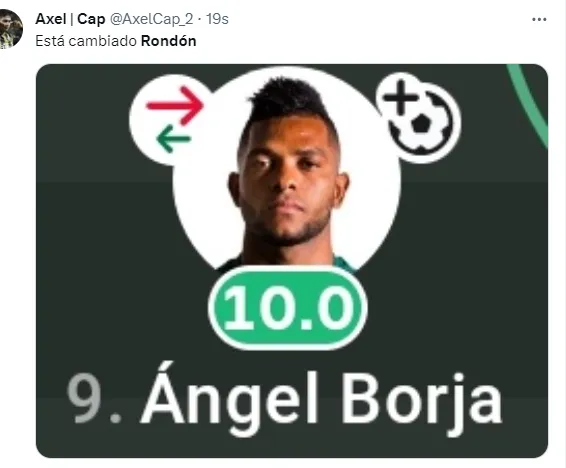Open the tweet's three-dot more options menu

pos(539,19)
